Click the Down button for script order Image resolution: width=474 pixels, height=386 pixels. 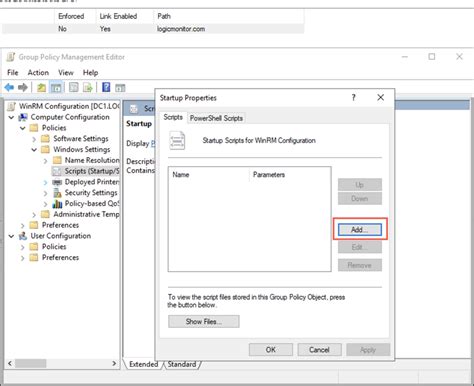click(360, 198)
